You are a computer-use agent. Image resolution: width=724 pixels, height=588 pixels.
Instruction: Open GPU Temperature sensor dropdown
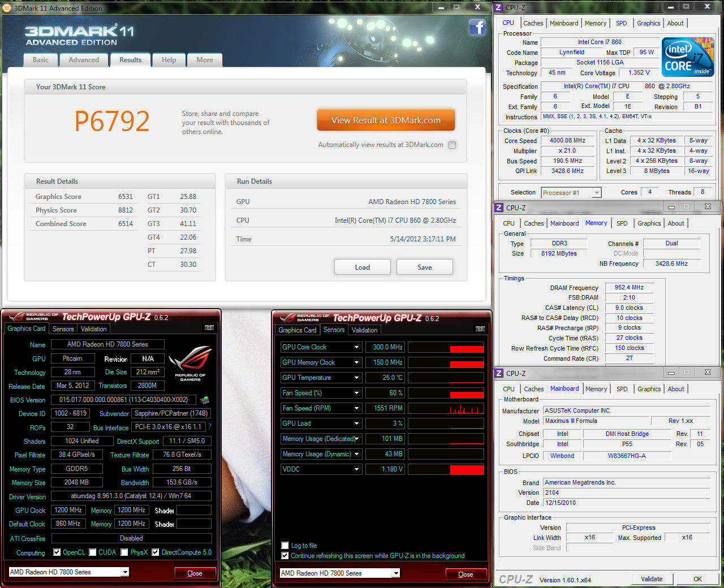coord(357,378)
